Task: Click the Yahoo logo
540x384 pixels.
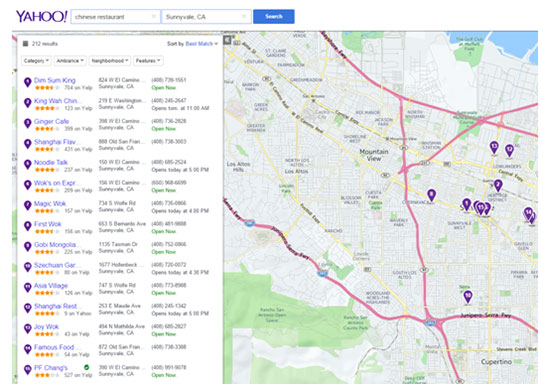Action: point(41,16)
